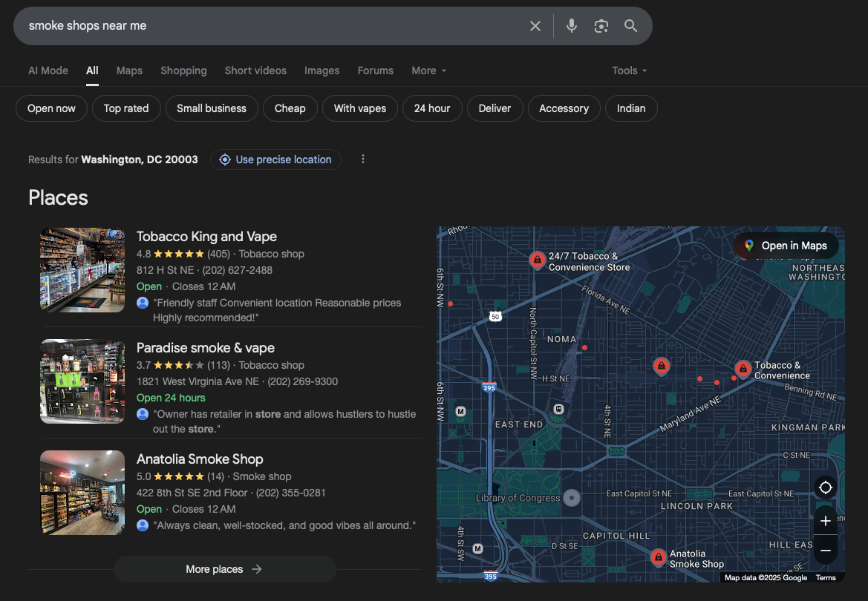The height and width of the screenshot is (601, 868).
Task: Click NOMA neighborhood label on map
Action: coord(562,339)
